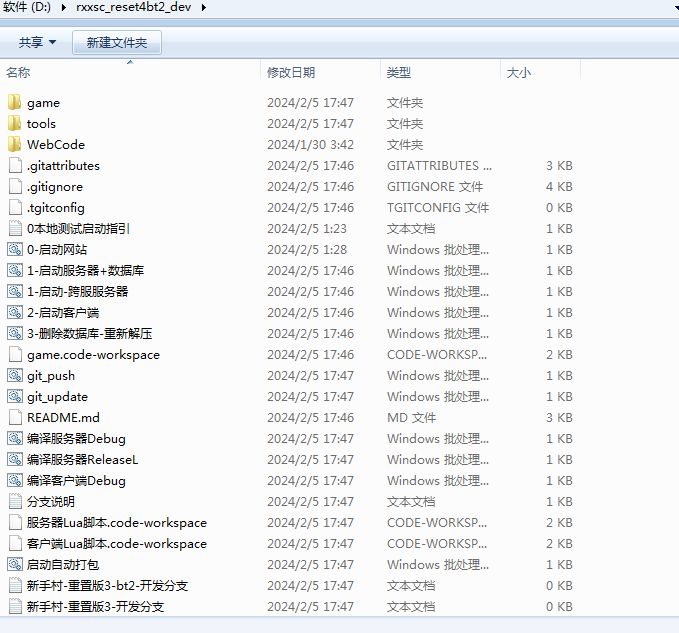
Task: Click the 分支说明 text file icon
Action: (x=14, y=501)
